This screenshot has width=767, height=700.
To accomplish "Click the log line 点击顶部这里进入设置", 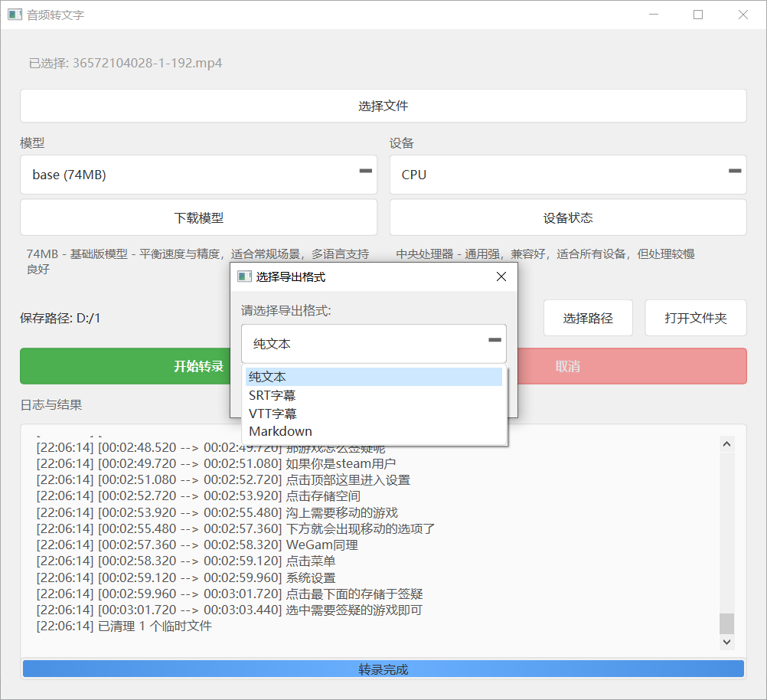I will (223, 479).
